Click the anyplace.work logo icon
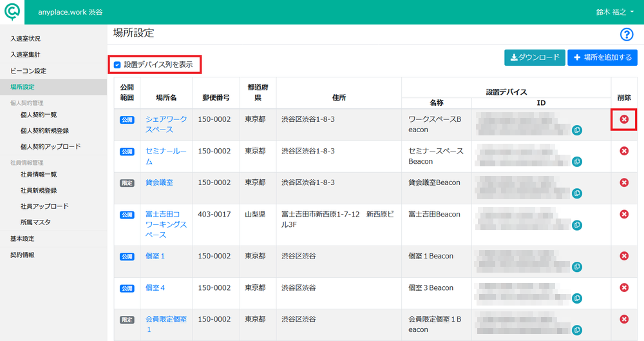The width and height of the screenshot is (644, 341). 12,12
